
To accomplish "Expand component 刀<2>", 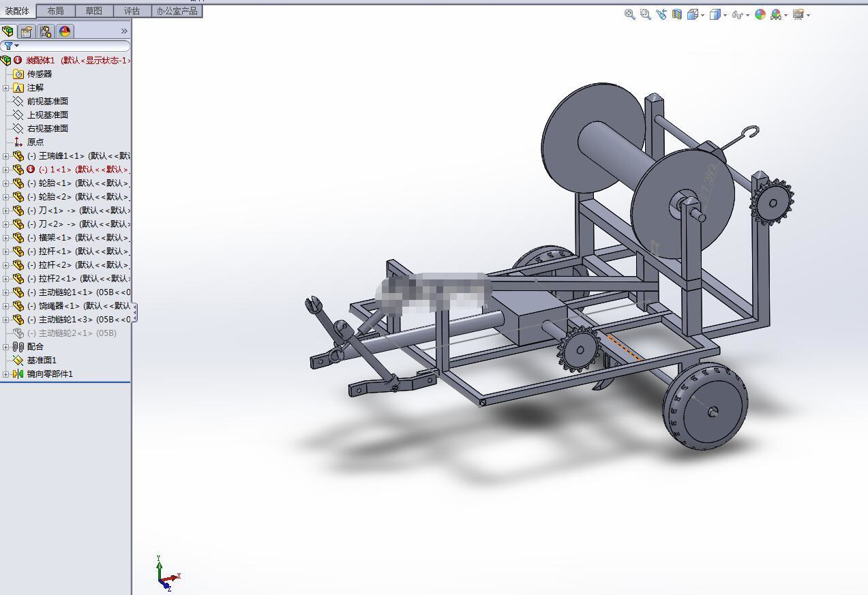I will click(x=5, y=224).
